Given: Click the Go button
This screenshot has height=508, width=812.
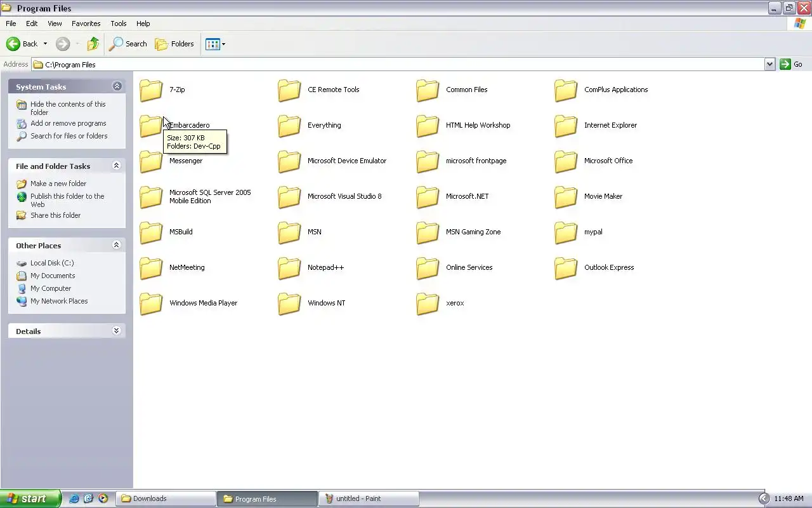Looking at the screenshot, I should click(792, 64).
